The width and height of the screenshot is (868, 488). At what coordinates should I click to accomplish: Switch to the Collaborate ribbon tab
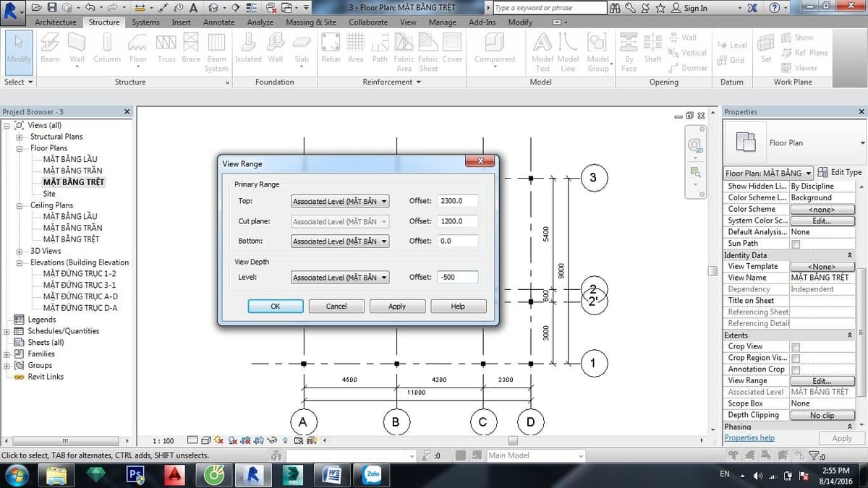pos(368,22)
